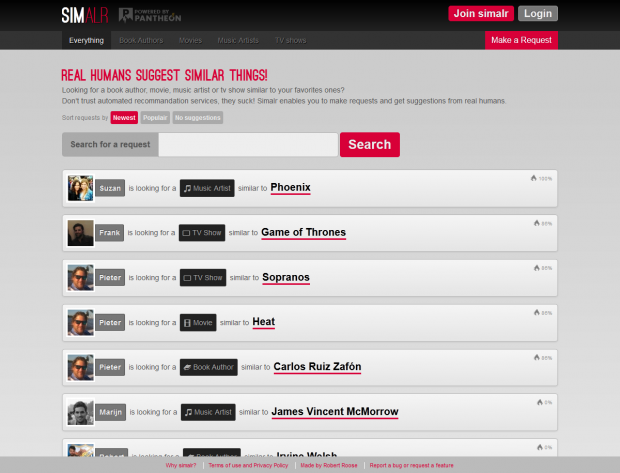
Task: Open Frank's avatar thumbnail
Action: tap(81, 233)
